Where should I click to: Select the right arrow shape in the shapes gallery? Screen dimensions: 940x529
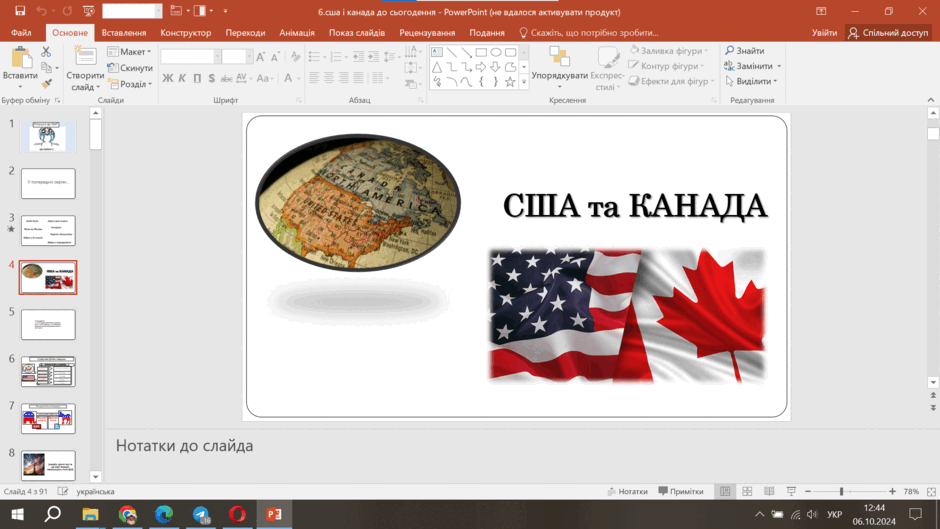pos(481,67)
